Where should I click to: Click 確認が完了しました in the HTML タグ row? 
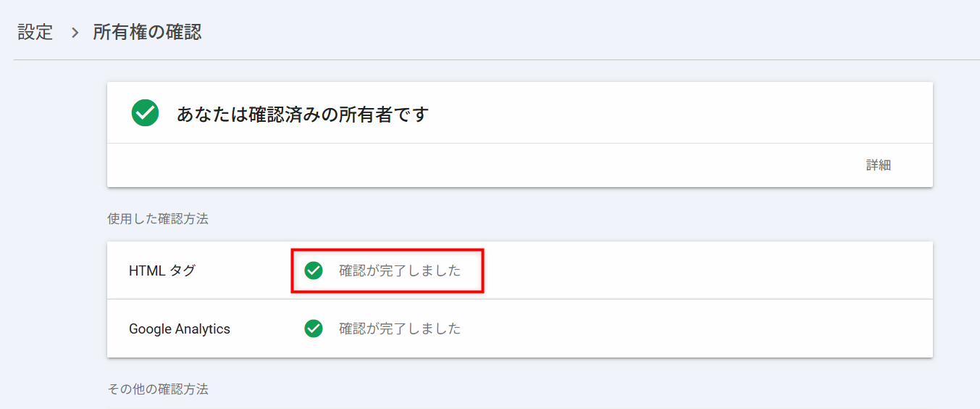[x=400, y=270]
